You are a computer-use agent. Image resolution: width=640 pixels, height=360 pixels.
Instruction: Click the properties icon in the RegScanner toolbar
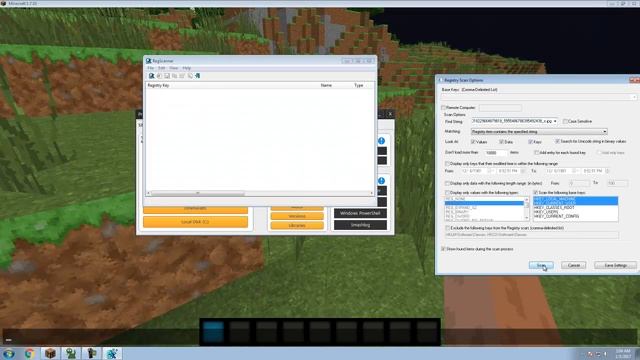coord(182,76)
